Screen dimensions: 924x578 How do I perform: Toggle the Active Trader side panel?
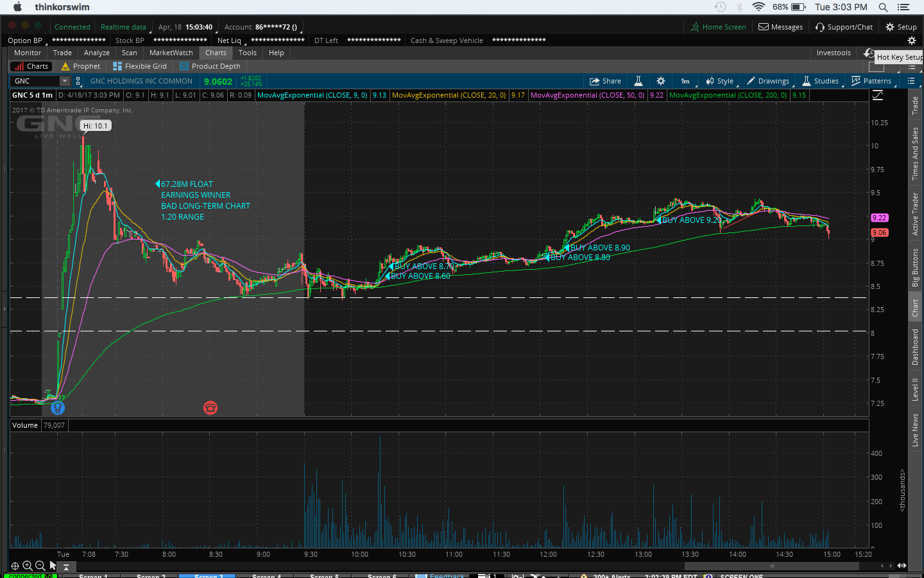pos(915,214)
